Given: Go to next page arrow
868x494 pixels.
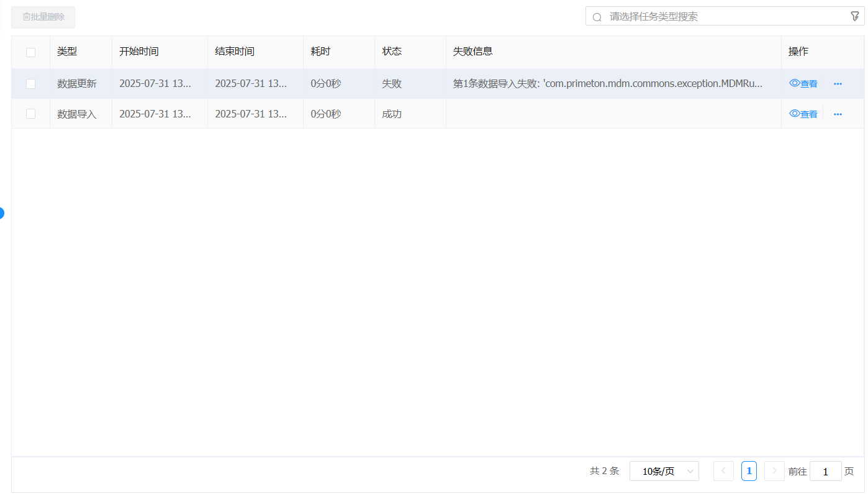Looking at the screenshot, I should pos(774,471).
